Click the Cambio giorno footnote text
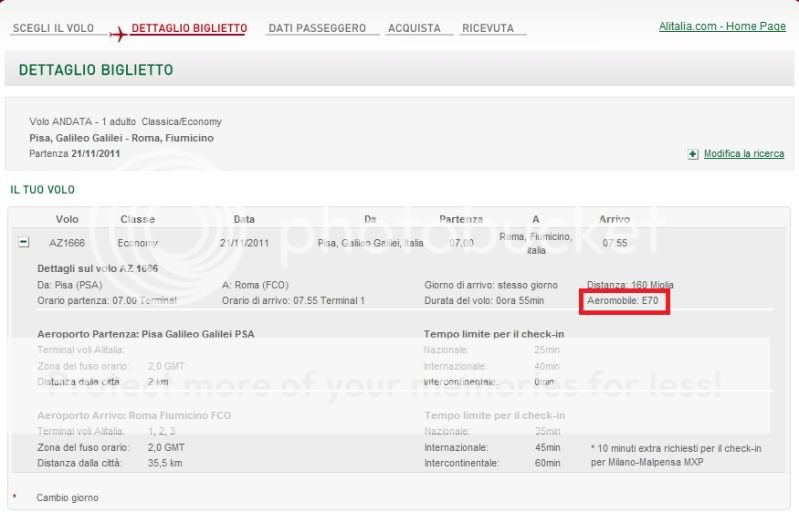Viewport: 799px width, 513px height. click(67, 497)
